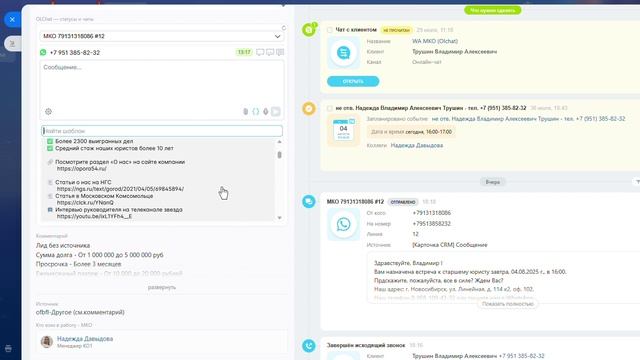
Task: Click source value '[Карточка CRM] Сообщение'
Action: (450, 245)
